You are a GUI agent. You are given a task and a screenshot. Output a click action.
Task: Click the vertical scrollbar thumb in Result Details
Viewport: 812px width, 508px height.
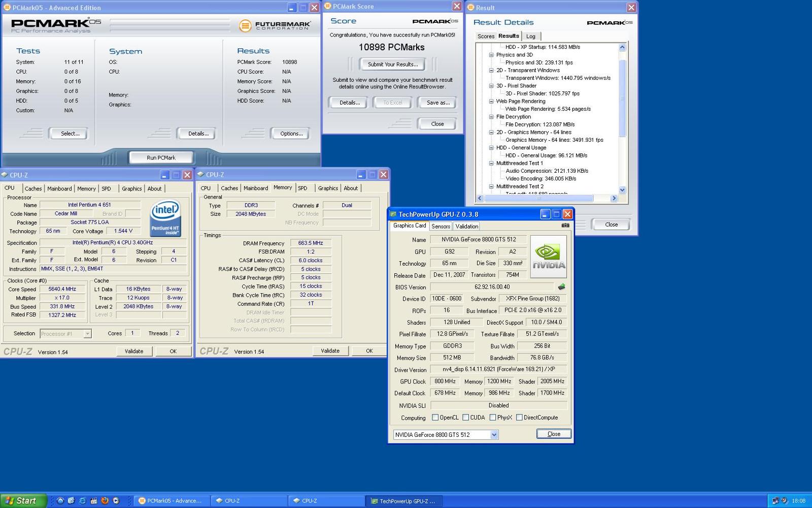click(623, 99)
